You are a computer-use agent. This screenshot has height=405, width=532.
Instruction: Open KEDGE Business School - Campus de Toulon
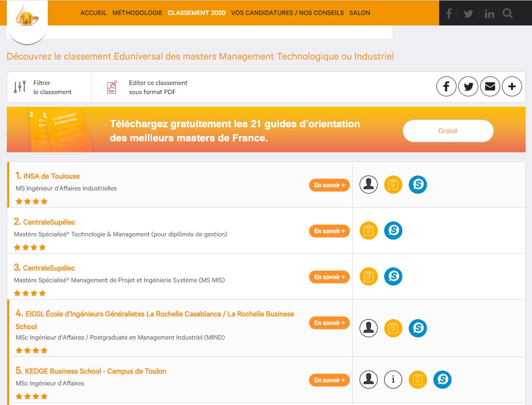click(95, 371)
